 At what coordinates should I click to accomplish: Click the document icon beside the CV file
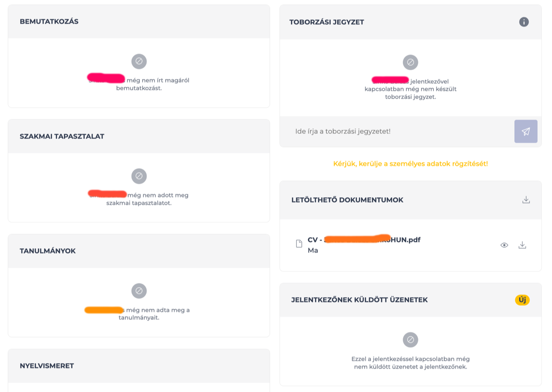(x=299, y=244)
